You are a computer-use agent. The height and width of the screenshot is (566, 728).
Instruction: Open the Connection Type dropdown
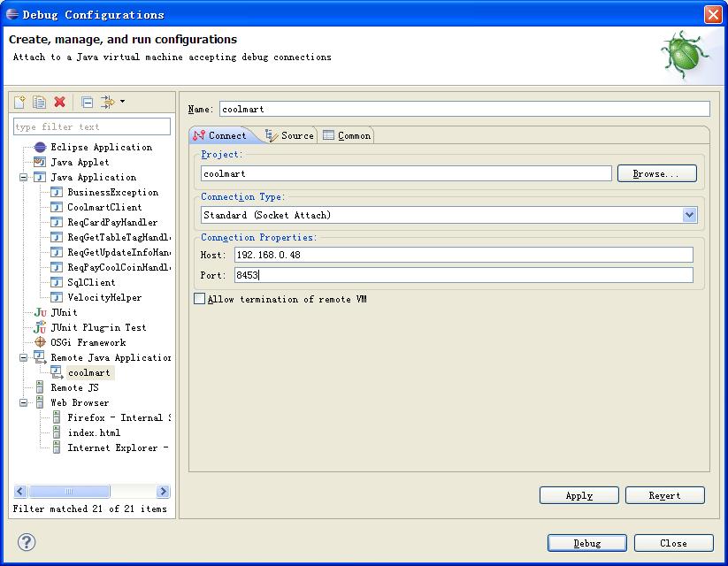pos(689,215)
